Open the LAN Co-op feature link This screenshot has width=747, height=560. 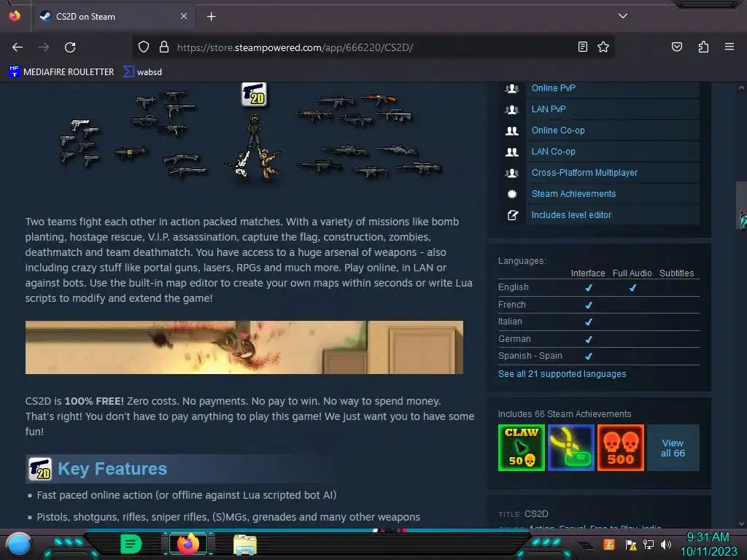click(x=553, y=152)
